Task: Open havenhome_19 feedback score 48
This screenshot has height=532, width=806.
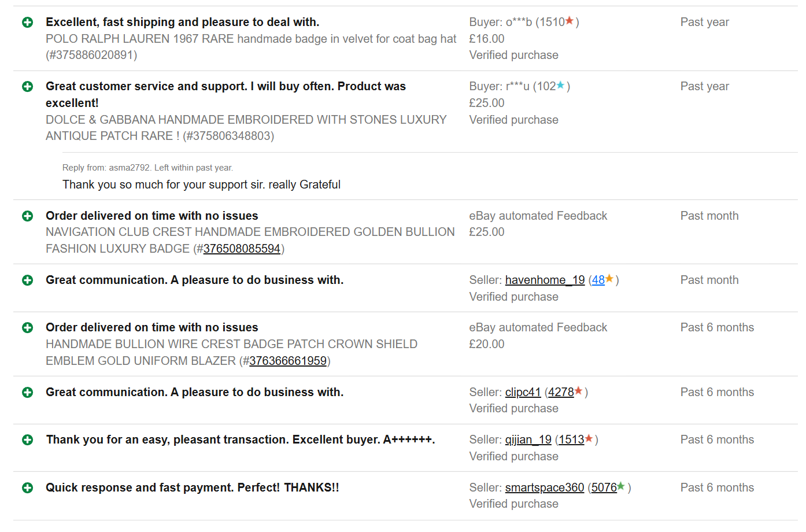Action: pos(598,280)
